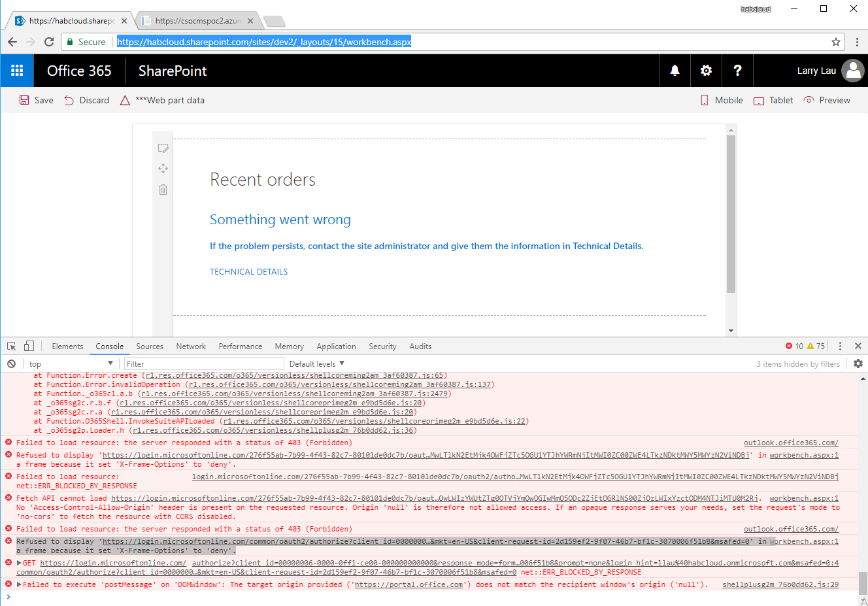
Task: Open Office 365 help
Action: pos(737,71)
